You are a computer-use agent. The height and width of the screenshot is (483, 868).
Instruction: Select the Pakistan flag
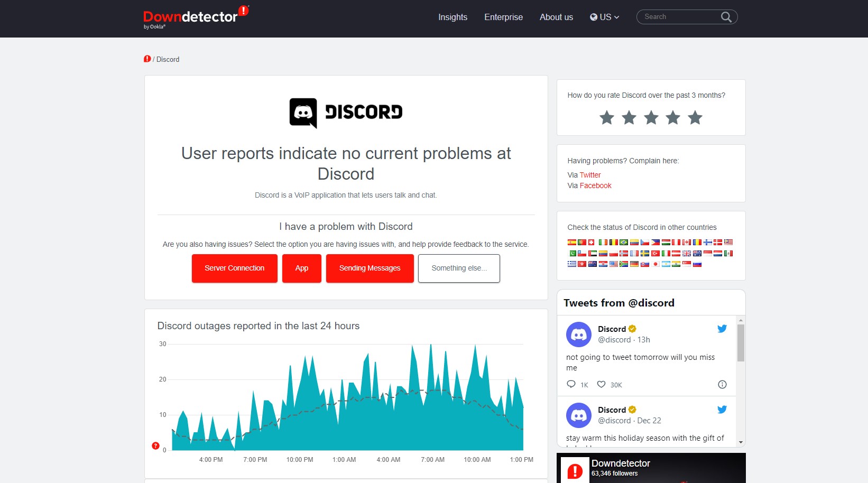tap(573, 253)
